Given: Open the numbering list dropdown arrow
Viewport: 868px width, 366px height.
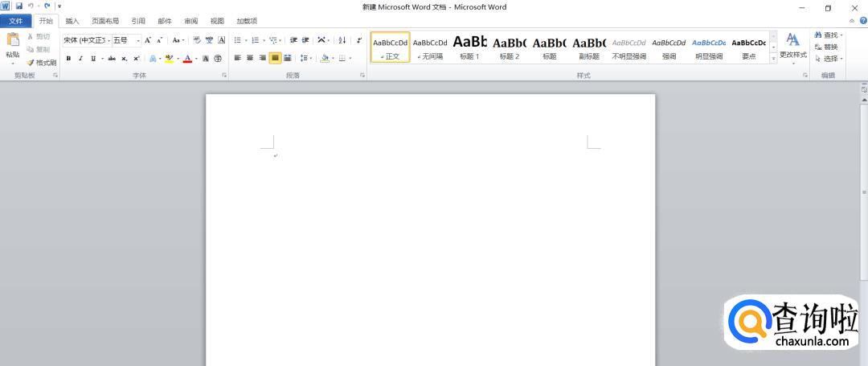Looking at the screenshot, I should click(x=264, y=40).
